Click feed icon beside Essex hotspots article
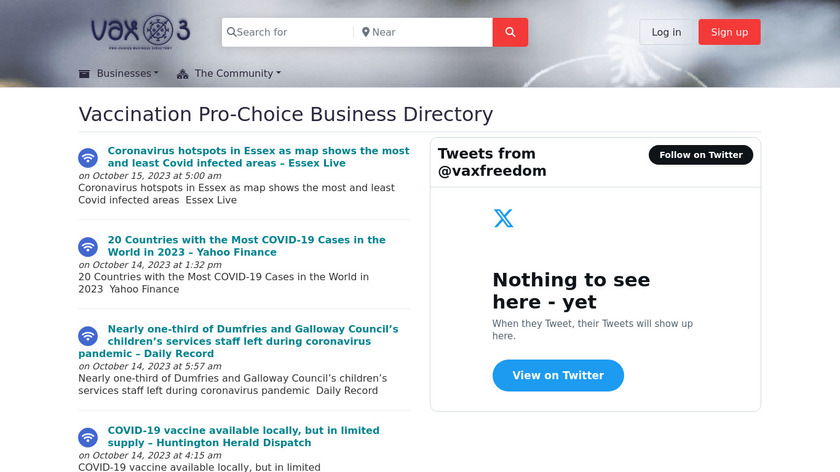The width and height of the screenshot is (840, 472). 88,157
